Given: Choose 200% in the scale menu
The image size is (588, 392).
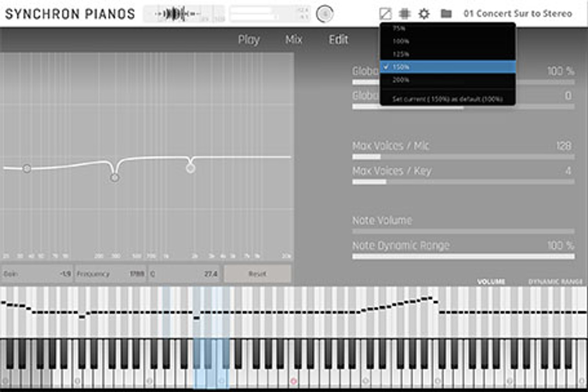Looking at the screenshot, I should 448,80.
